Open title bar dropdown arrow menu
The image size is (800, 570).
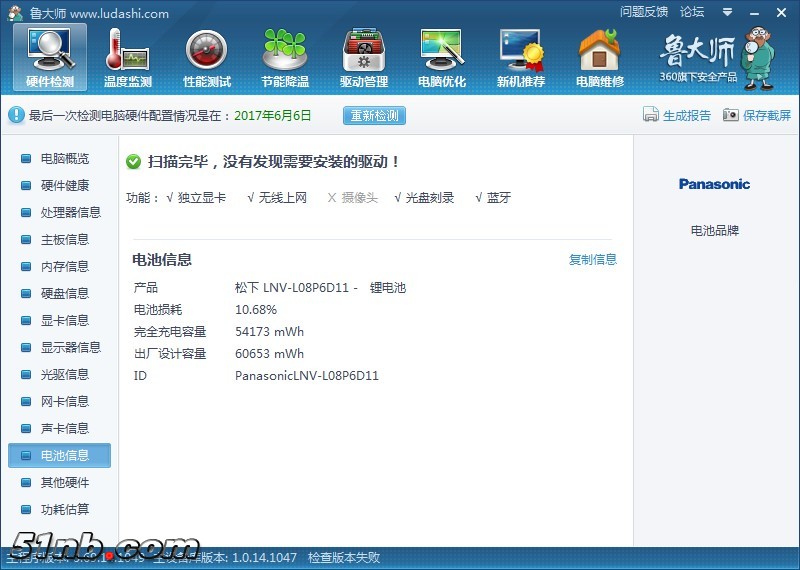click(727, 12)
